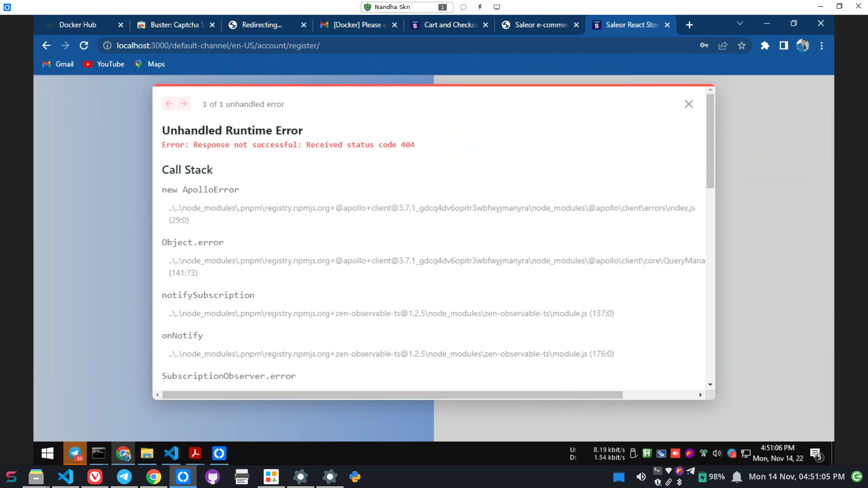Image resolution: width=868 pixels, height=488 pixels.
Task: Open Chrome three-dot menu
Action: click(x=821, y=46)
